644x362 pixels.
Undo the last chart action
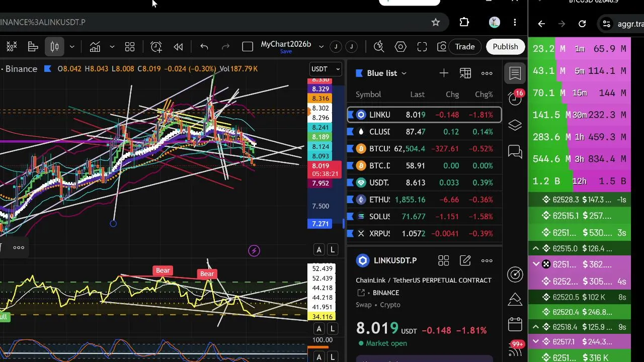[204, 47]
